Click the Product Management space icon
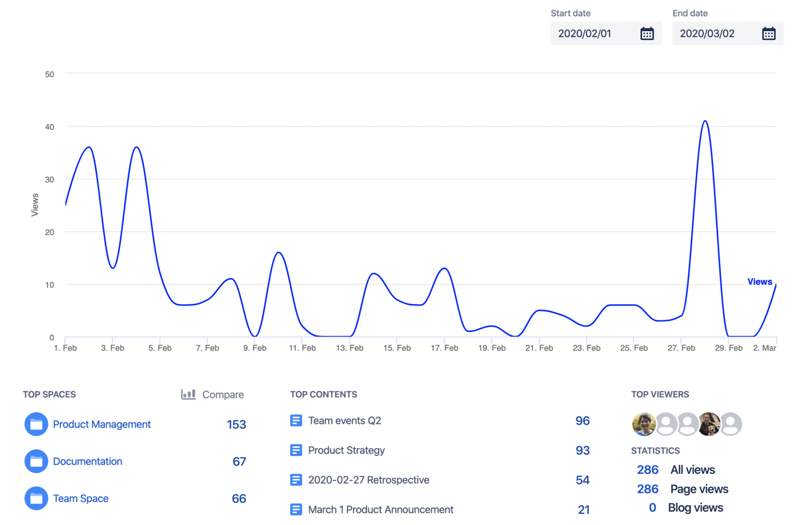 coord(36,424)
